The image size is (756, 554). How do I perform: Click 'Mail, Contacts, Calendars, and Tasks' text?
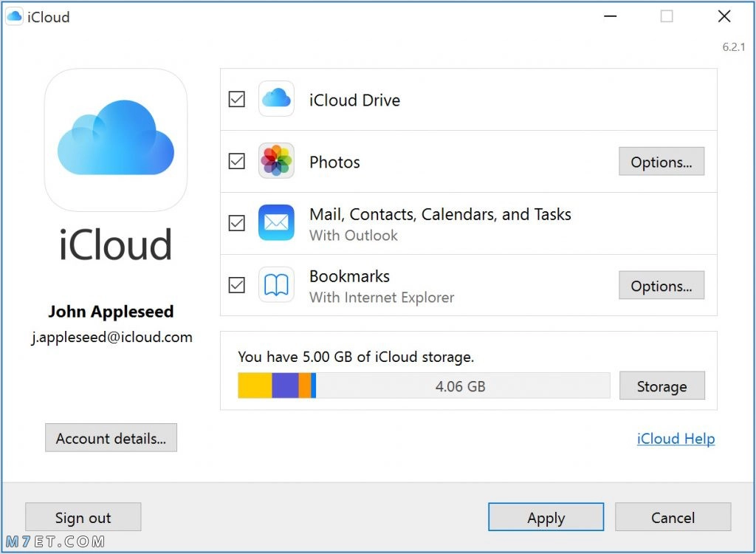tap(440, 214)
